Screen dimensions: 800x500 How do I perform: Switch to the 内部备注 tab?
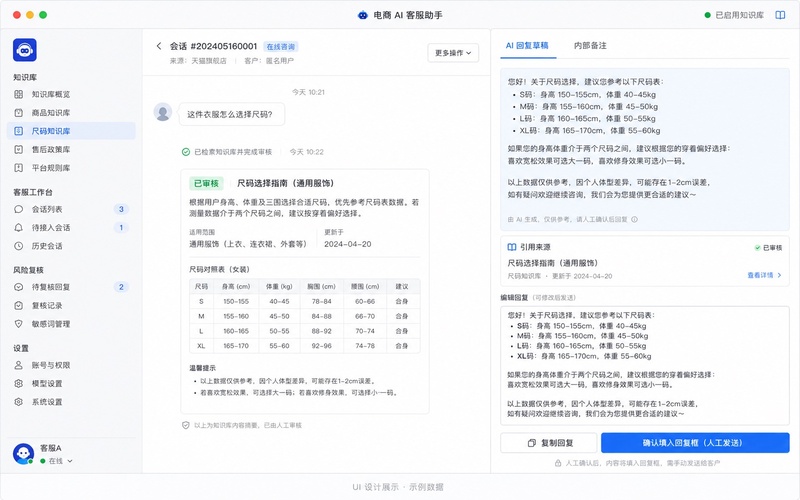pos(590,45)
